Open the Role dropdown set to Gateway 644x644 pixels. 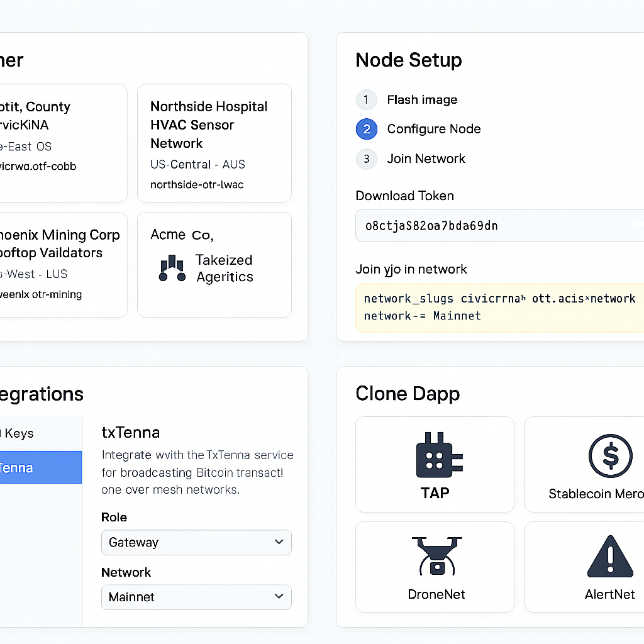pyautogui.click(x=196, y=542)
